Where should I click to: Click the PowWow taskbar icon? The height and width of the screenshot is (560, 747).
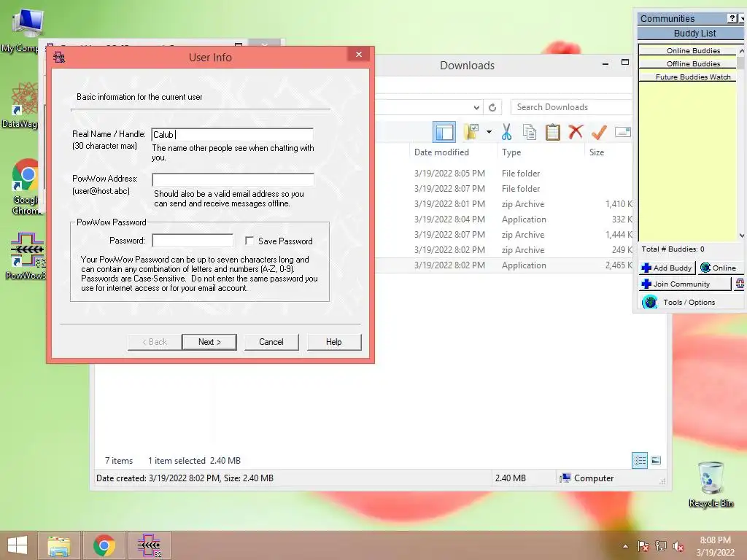click(x=149, y=545)
